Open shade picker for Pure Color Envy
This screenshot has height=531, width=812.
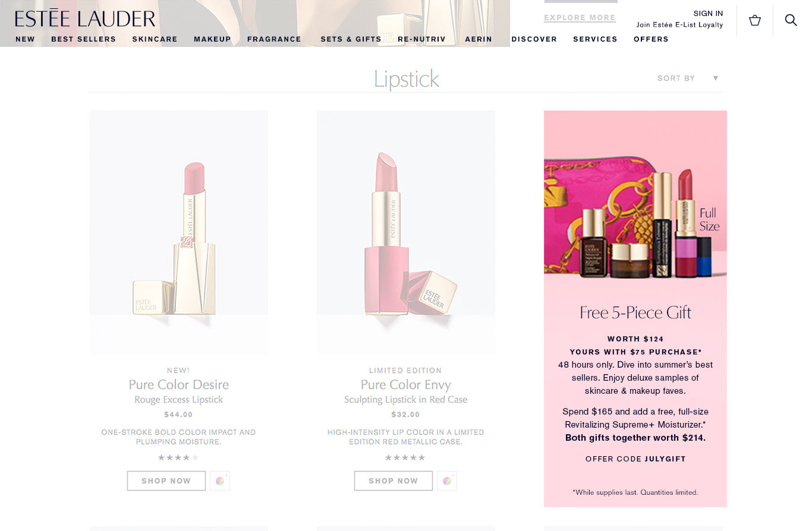pos(447,481)
